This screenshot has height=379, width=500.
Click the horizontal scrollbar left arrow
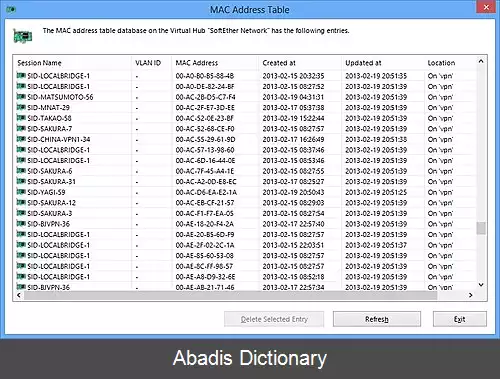point(19,295)
